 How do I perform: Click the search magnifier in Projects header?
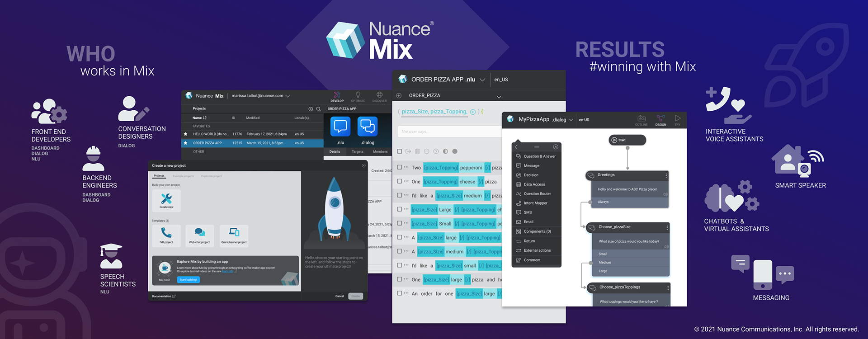coord(318,109)
